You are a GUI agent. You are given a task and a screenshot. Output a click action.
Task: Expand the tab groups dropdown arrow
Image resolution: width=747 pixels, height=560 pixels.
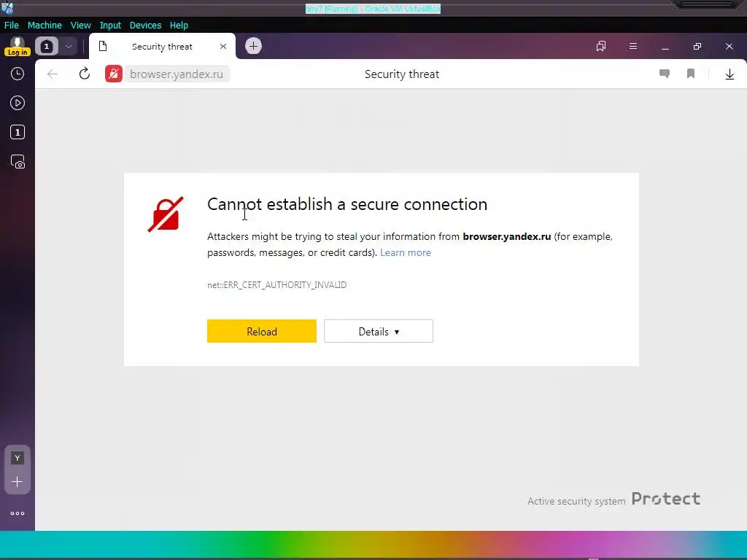pos(69,46)
